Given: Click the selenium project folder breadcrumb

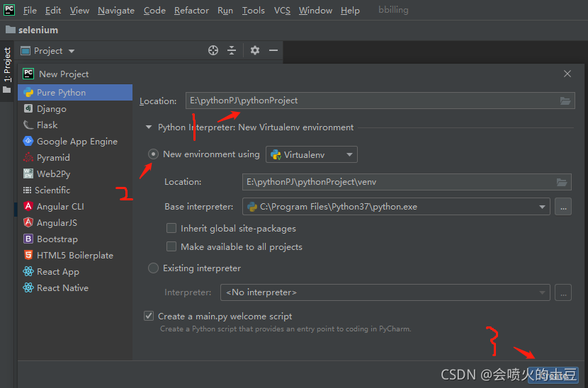Looking at the screenshot, I should (x=32, y=30).
